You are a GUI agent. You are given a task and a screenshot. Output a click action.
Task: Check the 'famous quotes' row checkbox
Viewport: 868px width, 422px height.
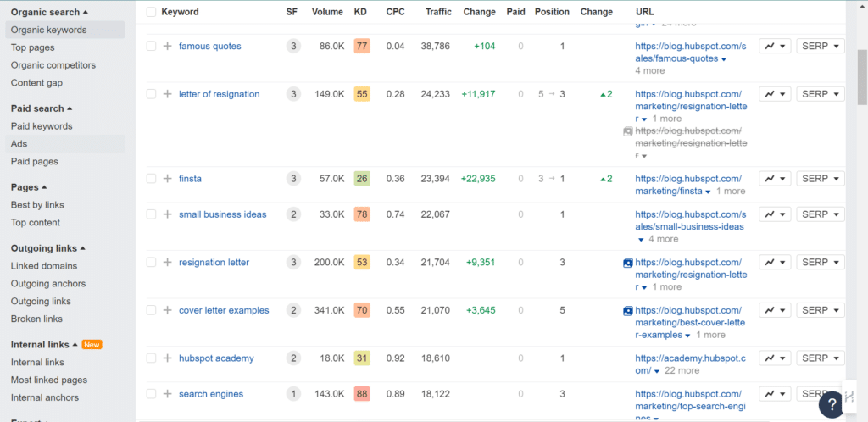151,47
